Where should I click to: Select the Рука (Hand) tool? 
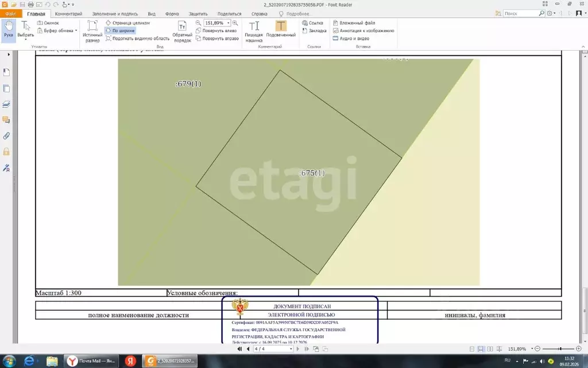tap(8, 29)
